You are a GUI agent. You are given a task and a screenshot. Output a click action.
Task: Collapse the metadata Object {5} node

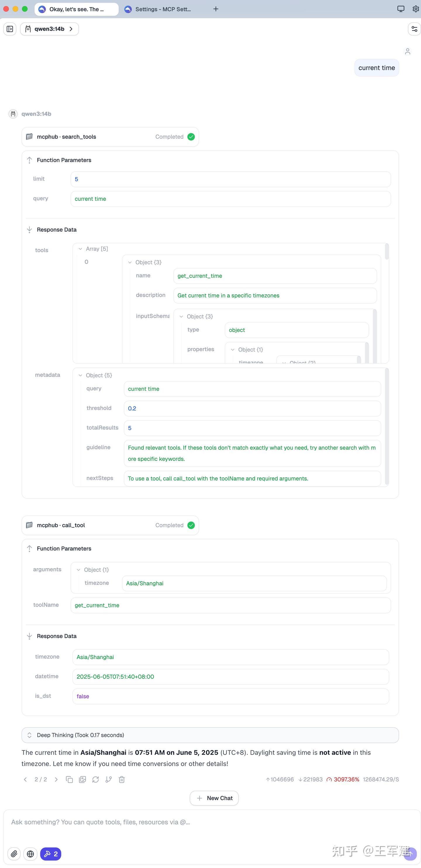tap(80, 375)
